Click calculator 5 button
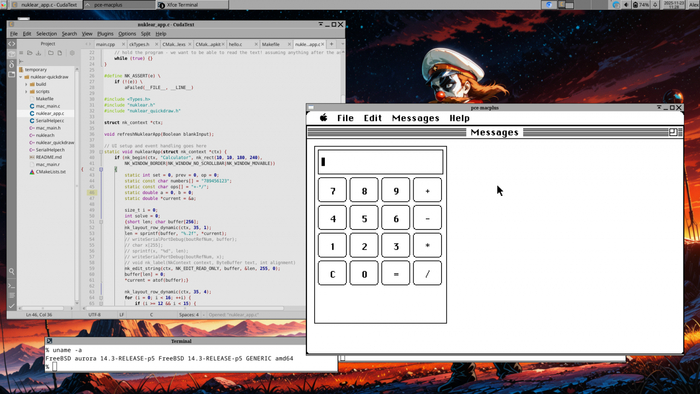This screenshot has height=394, width=700. point(364,218)
